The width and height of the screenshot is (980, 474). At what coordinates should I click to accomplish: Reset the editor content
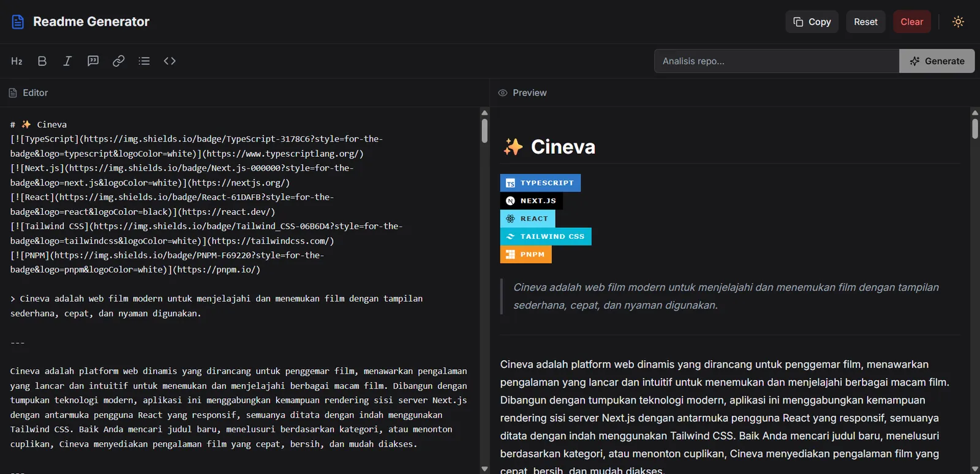865,22
